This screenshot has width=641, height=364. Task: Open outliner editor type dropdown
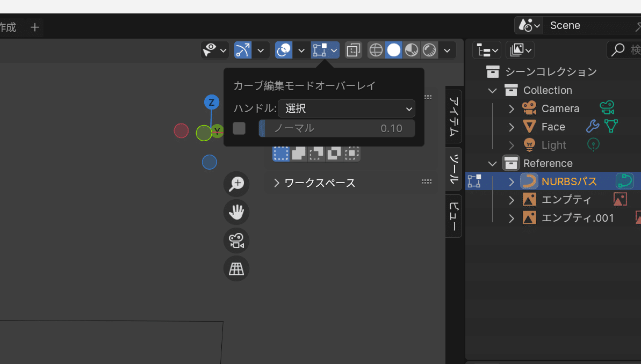487,50
